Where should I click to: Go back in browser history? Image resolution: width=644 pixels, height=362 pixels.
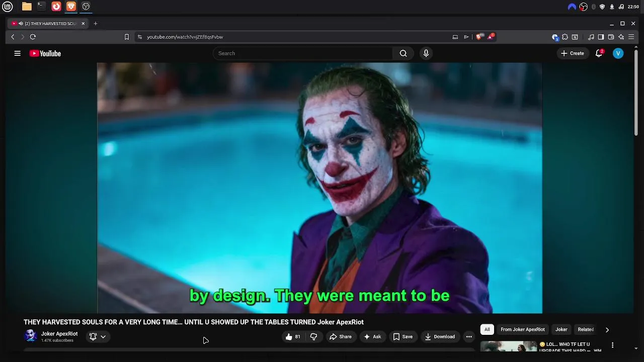13,37
